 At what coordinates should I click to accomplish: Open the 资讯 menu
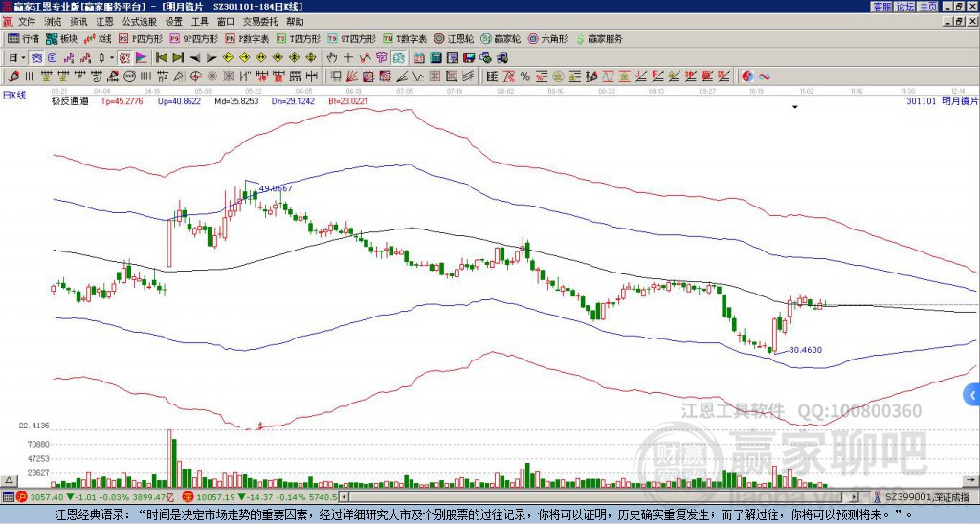[78, 22]
